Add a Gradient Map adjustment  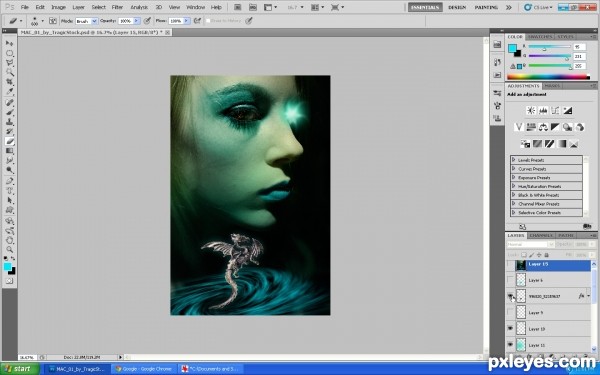click(x=561, y=144)
